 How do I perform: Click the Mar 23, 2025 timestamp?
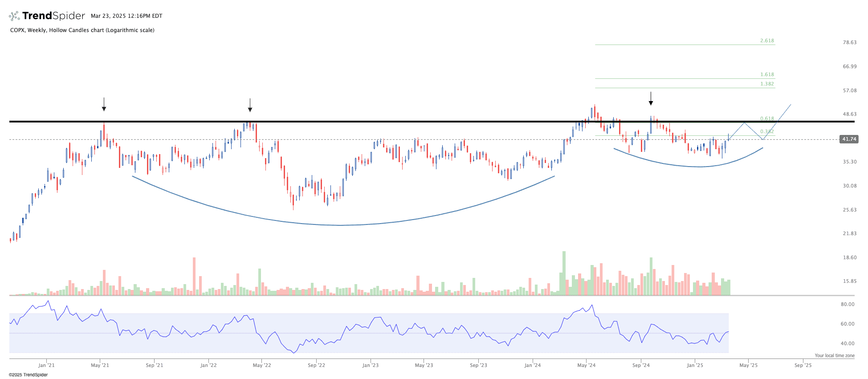click(126, 16)
